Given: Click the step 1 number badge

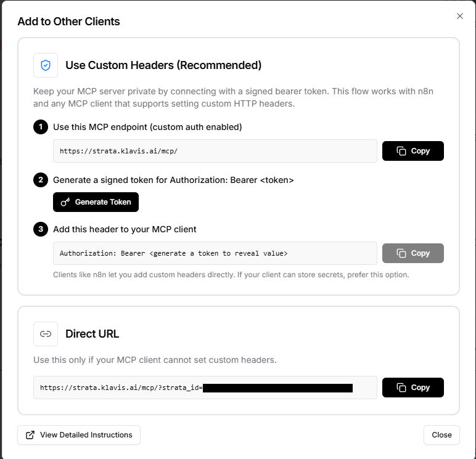Looking at the screenshot, I should tap(40, 127).
